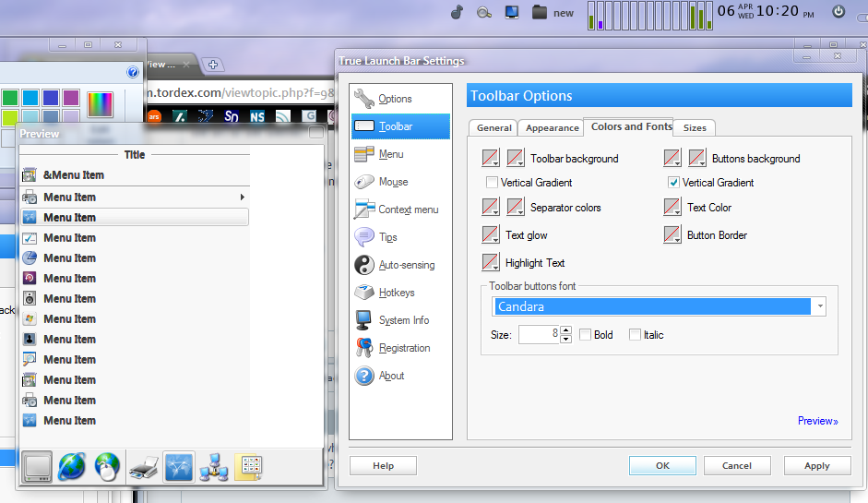Image resolution: width=868 pixels, height=503 pixels.
Task: Expand submenu arrow on second Menu Item
Action: coord(243,197)
